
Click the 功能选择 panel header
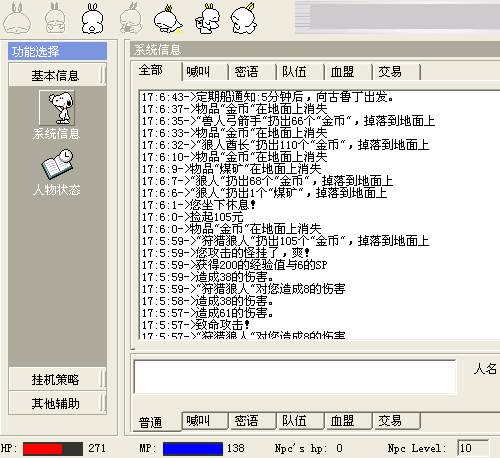(57, 51)
